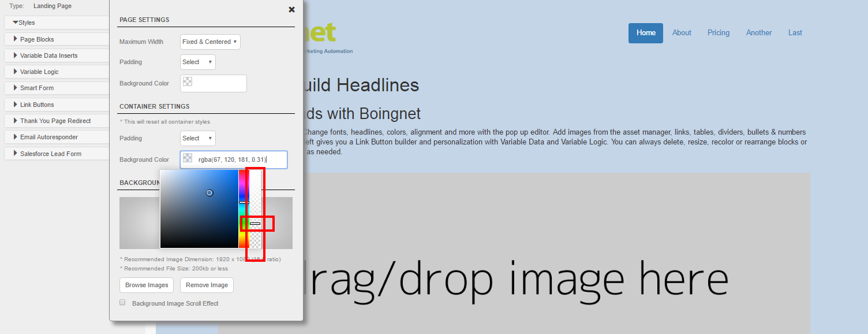Screen dimensions: 868x334
Task: Pick a shade in the saturation color square
Action: tap(199, 209)
